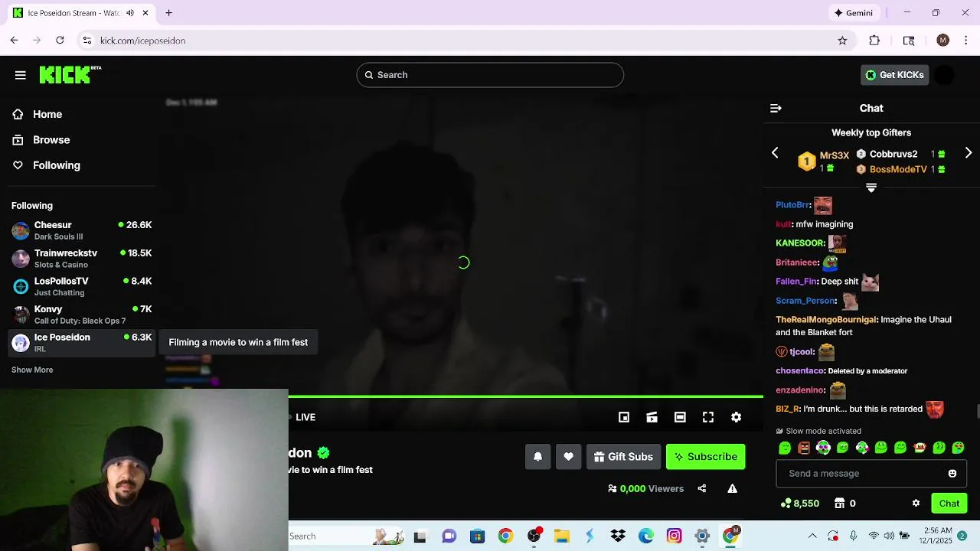Open the Cheesur channel in Following list

tap(80, 230)
